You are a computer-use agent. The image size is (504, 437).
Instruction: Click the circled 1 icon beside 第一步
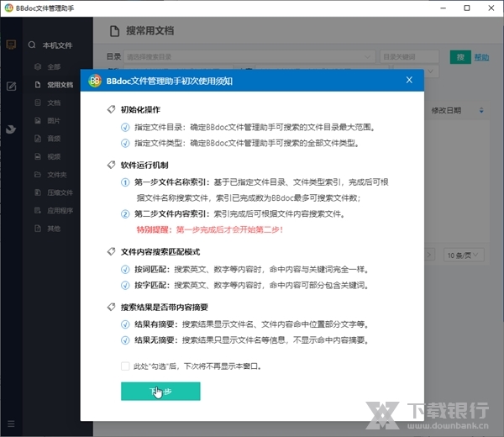[x=125, y=182]
